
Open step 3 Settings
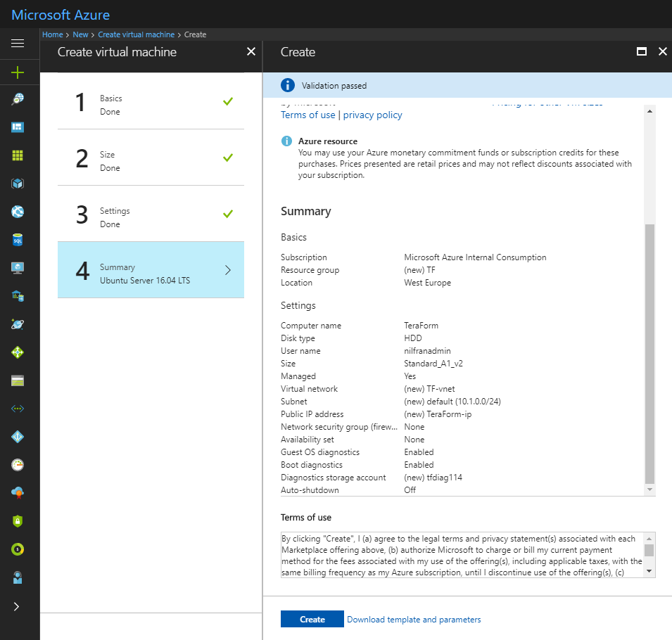[151, 214]
